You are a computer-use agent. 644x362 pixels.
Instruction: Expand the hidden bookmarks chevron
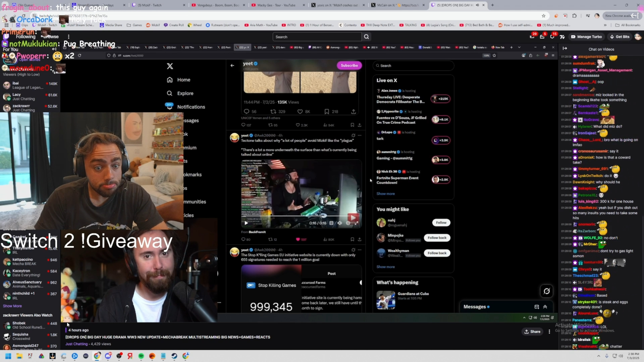tap(605, 25)
